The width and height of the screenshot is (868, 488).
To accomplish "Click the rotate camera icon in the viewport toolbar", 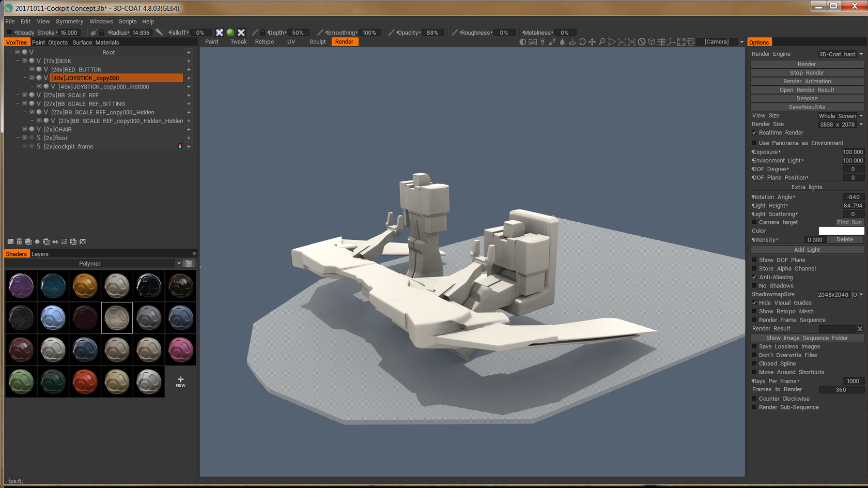I will click(582, 42).
